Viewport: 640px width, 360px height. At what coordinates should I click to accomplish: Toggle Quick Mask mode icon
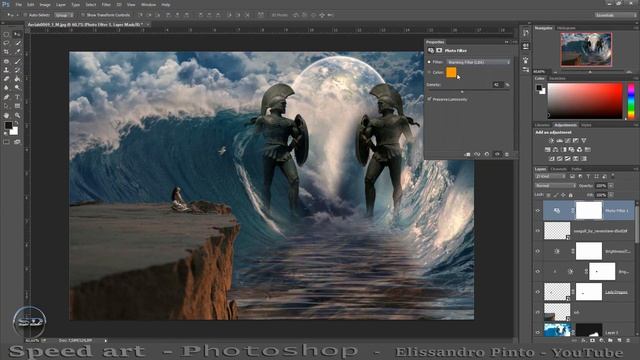[7, 142]
